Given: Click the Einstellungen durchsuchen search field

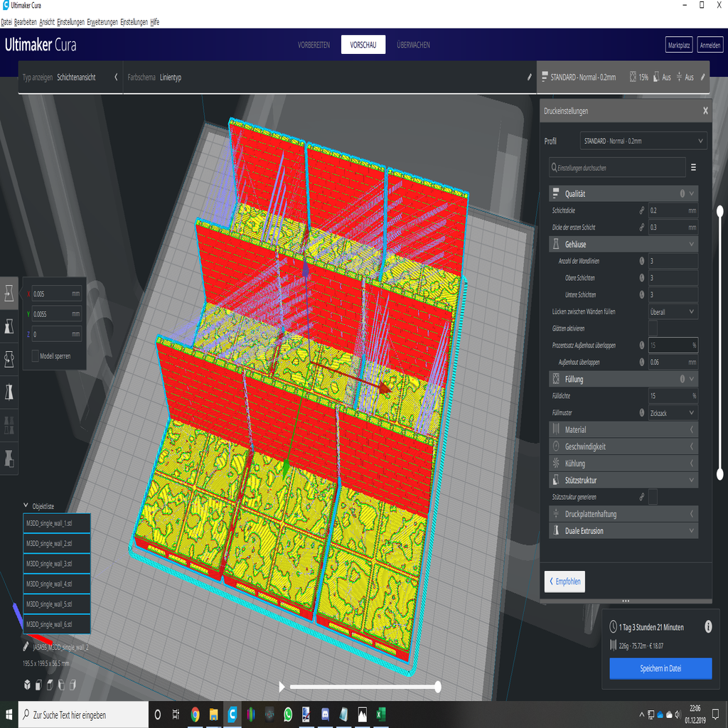Looking at the screenshot, I should pyautogui.click(x=617, y=168).
